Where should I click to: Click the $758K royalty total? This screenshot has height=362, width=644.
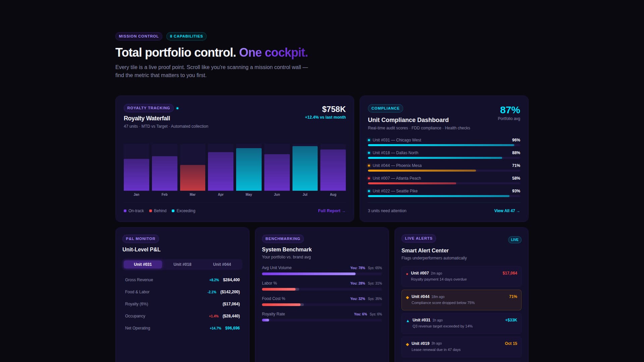coord(334,109)
